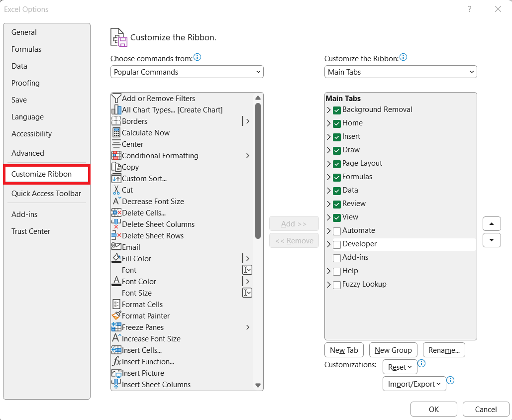Click the Copy command icon

[x=116, y=167]
